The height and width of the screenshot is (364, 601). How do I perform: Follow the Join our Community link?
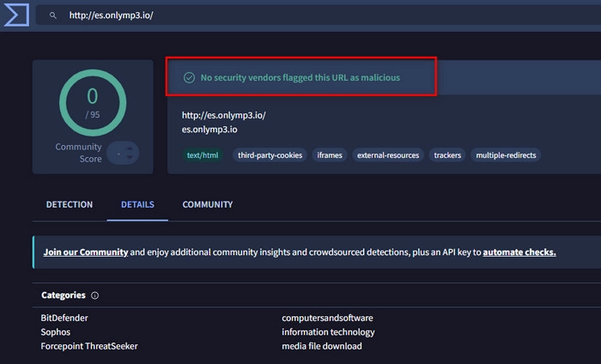click(x=86, y=252)
